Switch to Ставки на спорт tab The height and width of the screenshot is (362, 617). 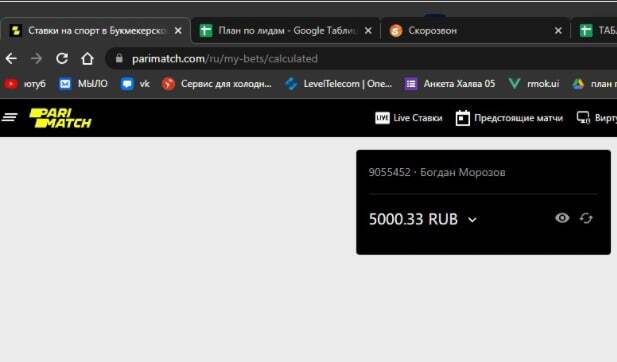pyautogui.click(x=96, y=31)
